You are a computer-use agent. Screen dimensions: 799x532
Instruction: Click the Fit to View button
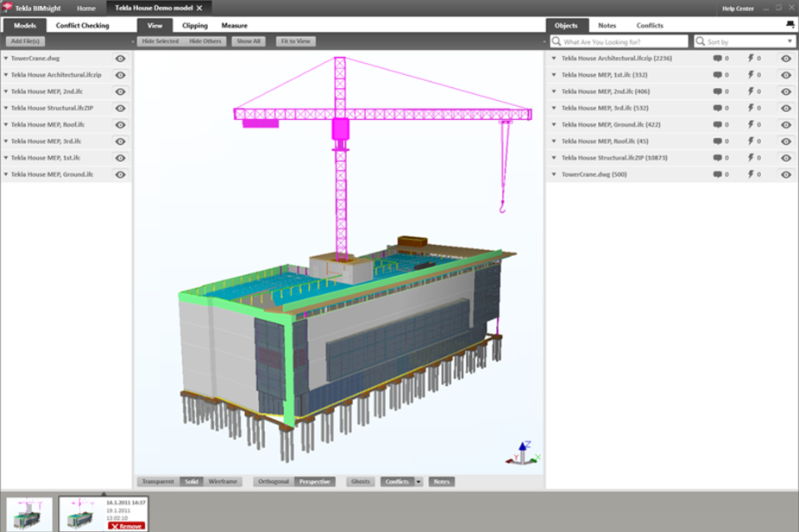pos(296,41)
